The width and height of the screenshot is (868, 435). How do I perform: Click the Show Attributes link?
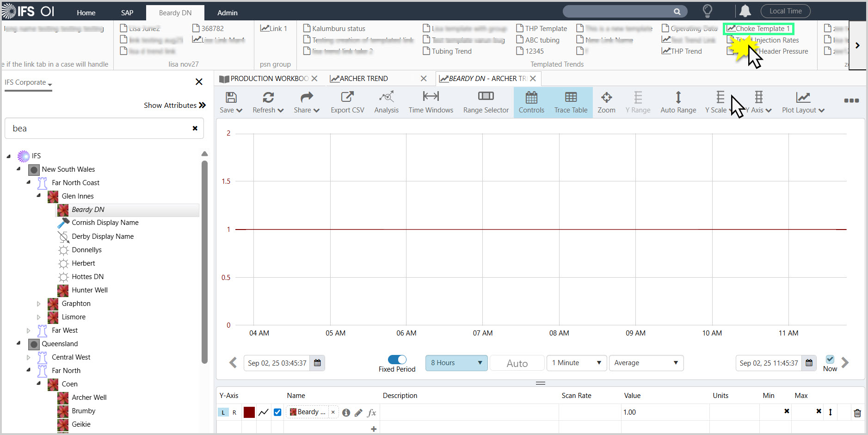174,106
